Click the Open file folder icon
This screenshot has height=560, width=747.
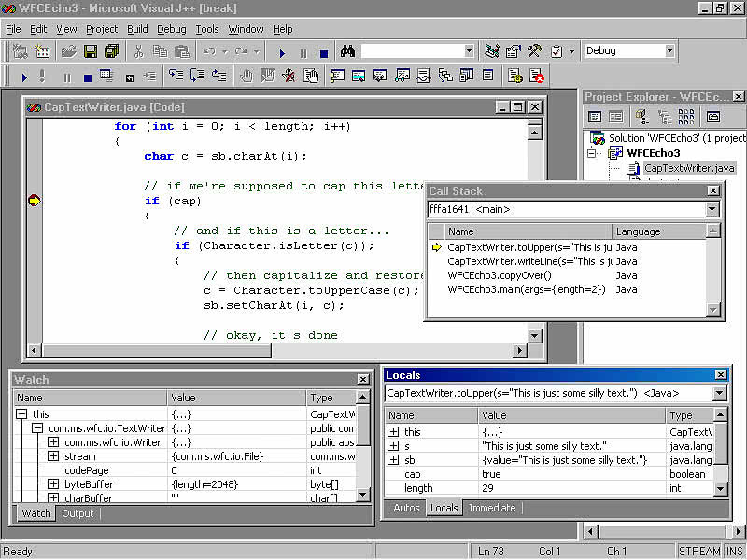(69, 51)
